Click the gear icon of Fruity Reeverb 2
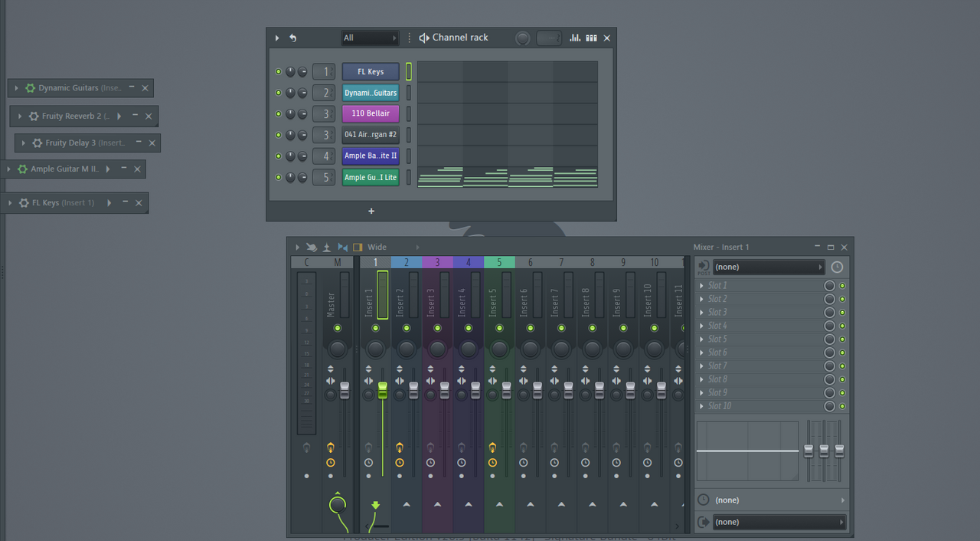The width and height of the screenshot is (980, 541). 34,116
